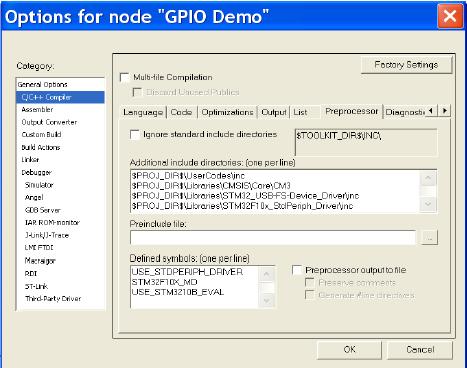Viewport: 467px width, 368px height.
Task: Toggle Ignore standard include directories
Action: click(x=135, y=135)
